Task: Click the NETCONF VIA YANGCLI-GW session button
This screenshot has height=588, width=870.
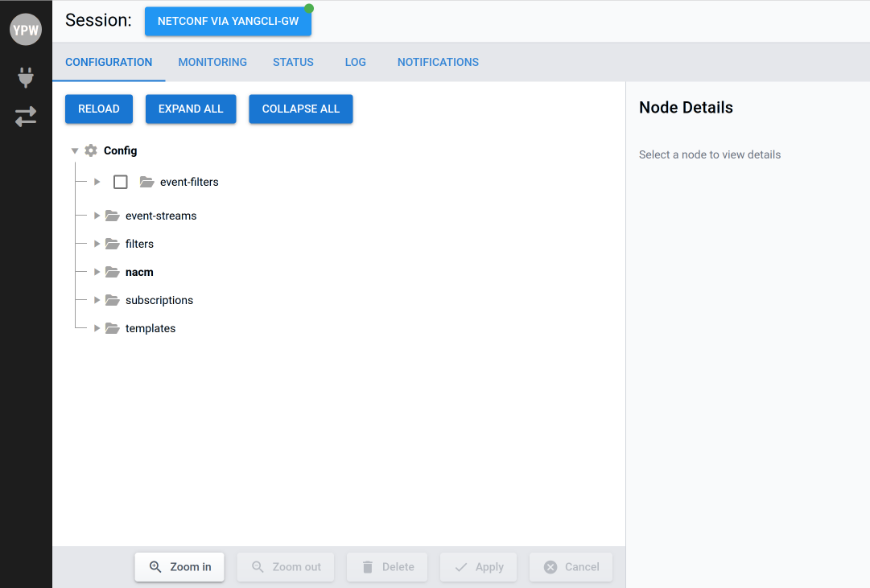Action: coord(228,22)
